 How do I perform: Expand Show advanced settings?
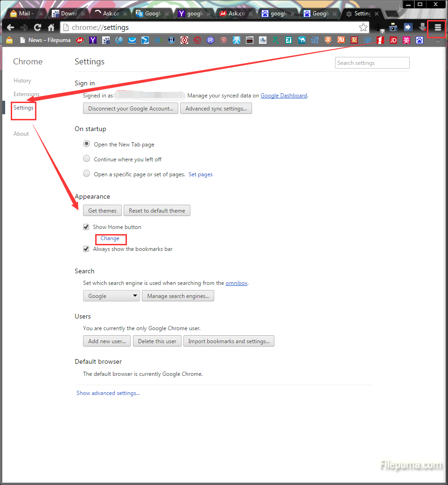coord(108,393)
